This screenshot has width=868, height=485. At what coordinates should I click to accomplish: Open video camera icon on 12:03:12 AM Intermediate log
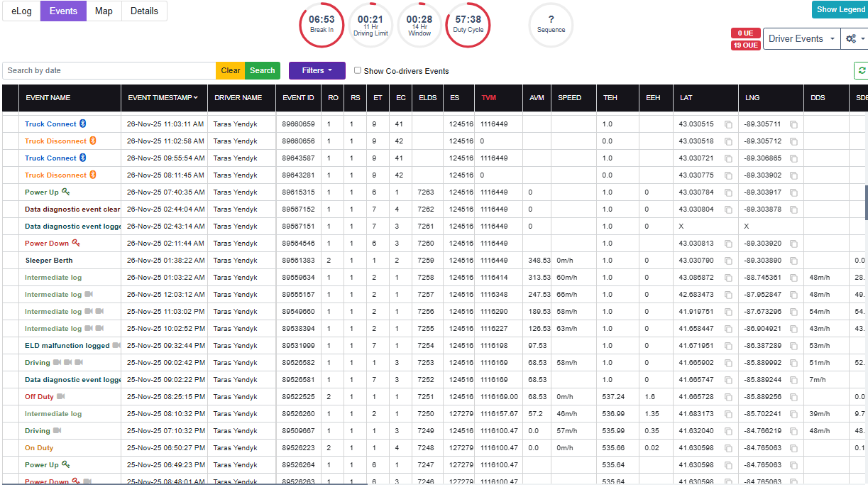click(x=89, y=294)
